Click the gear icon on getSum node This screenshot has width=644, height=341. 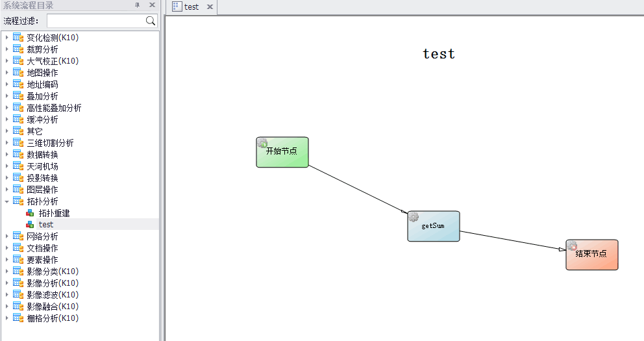(414, 217)
